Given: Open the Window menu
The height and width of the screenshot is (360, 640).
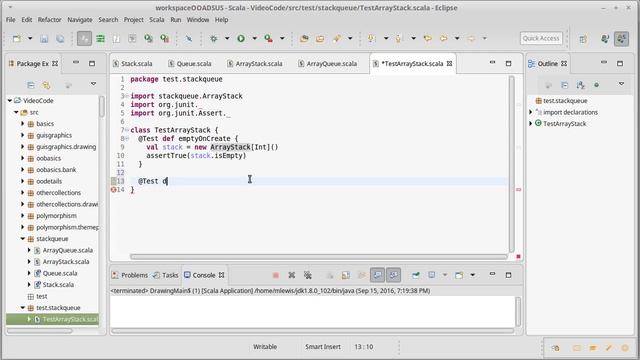Looking at the screenshot, I should pyautogui.click(x=198, y=20).
